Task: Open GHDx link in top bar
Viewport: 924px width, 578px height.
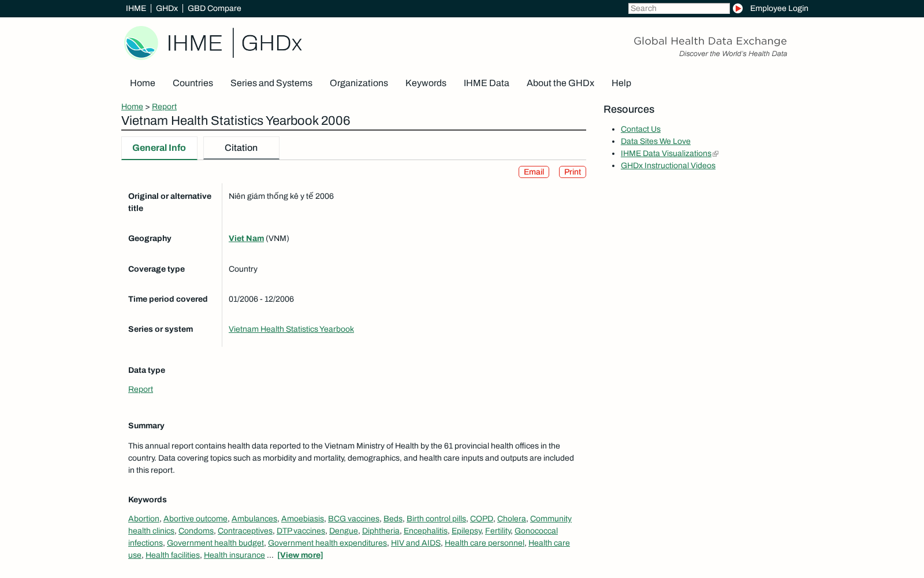Action: click(x=167, y=9)
